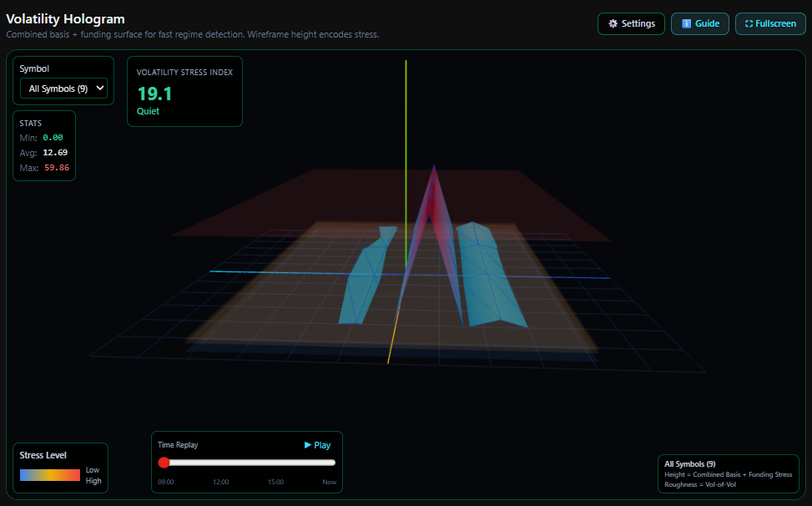Click the gear icon on the Settings button

613,23
